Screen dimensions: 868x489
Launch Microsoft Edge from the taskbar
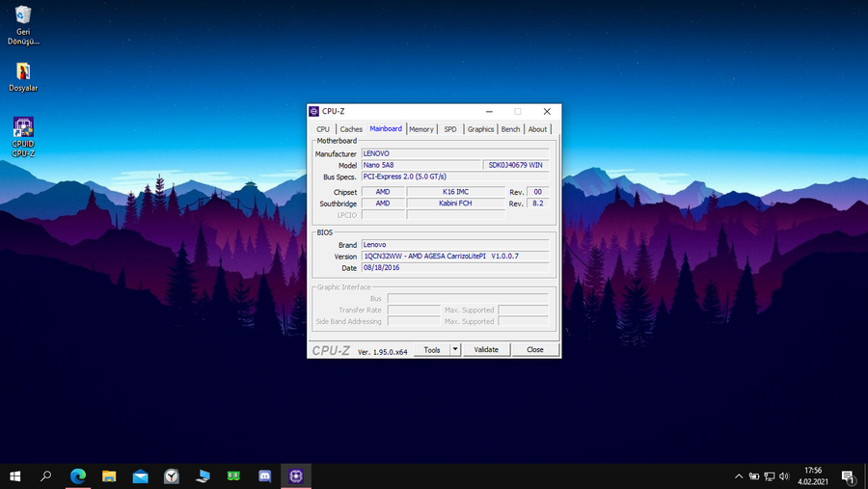[78, 476]
